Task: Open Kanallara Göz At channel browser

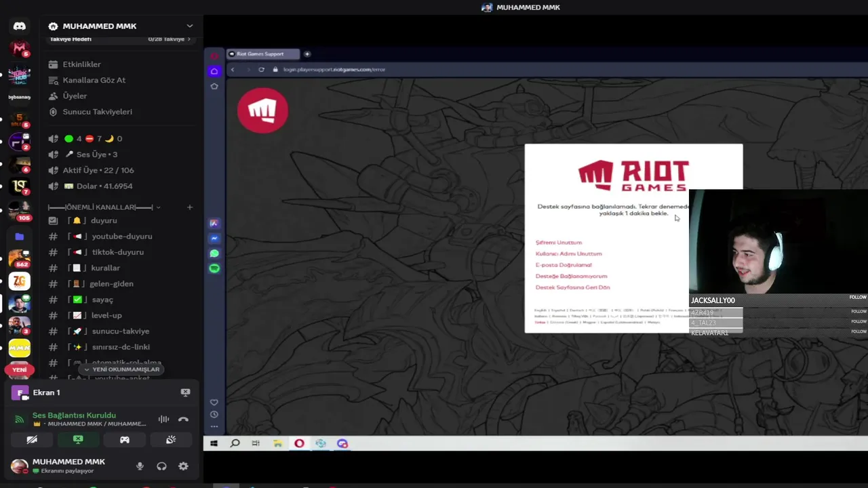Action: coord(94,80)
